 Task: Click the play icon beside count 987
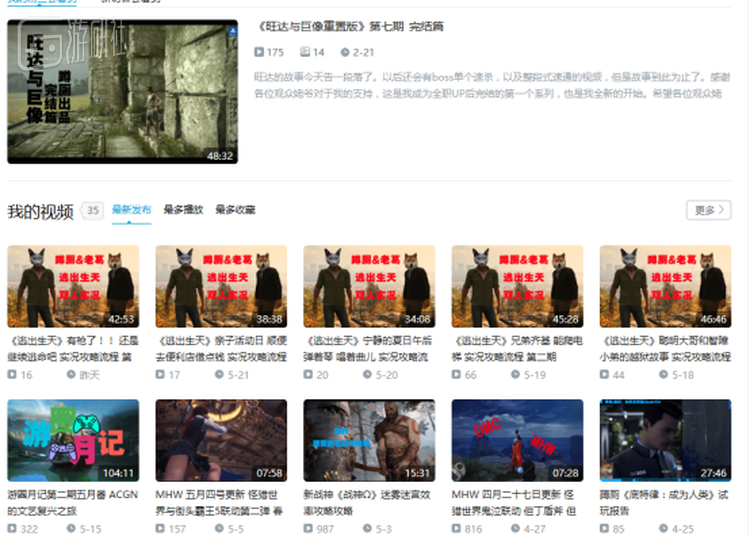[308, 528]
